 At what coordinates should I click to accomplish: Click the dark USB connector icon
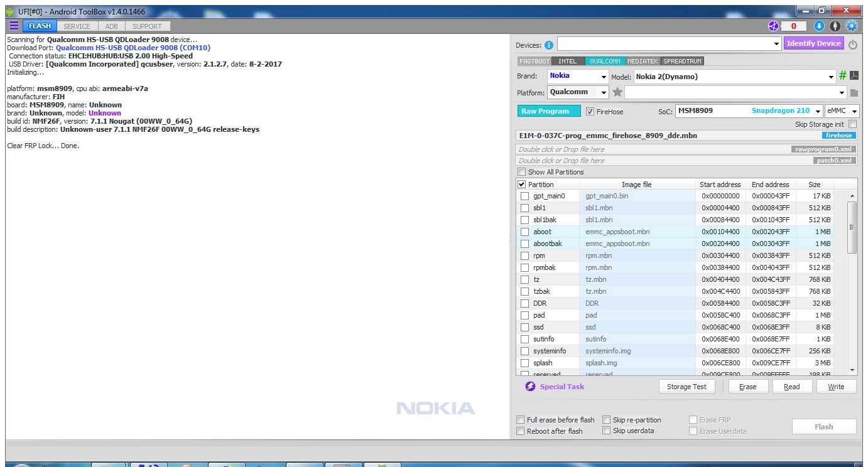click(835, 26)
